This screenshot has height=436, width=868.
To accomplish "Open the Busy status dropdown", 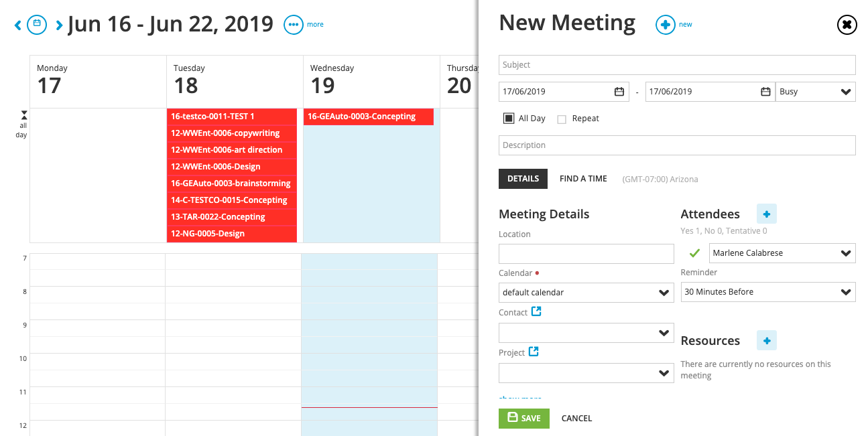I will (x=816, y=92).
